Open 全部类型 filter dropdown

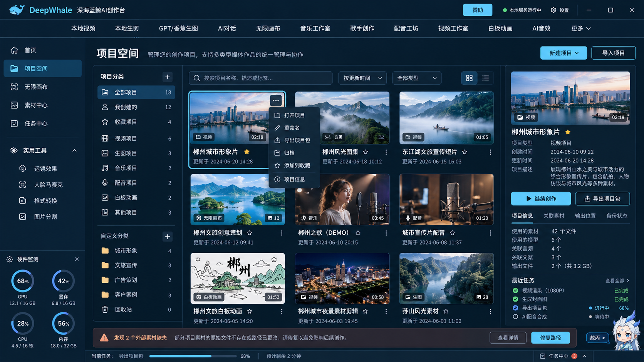(417, 78)
